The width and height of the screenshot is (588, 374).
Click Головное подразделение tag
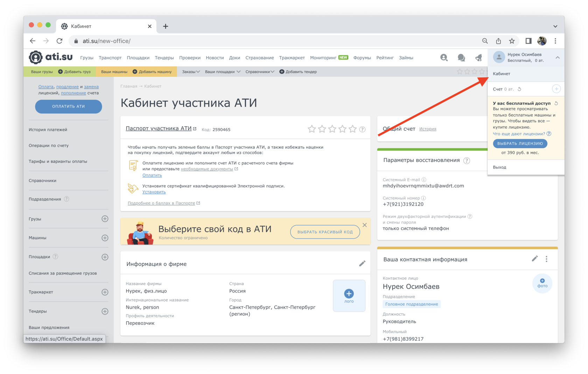[x=412, y=304]
